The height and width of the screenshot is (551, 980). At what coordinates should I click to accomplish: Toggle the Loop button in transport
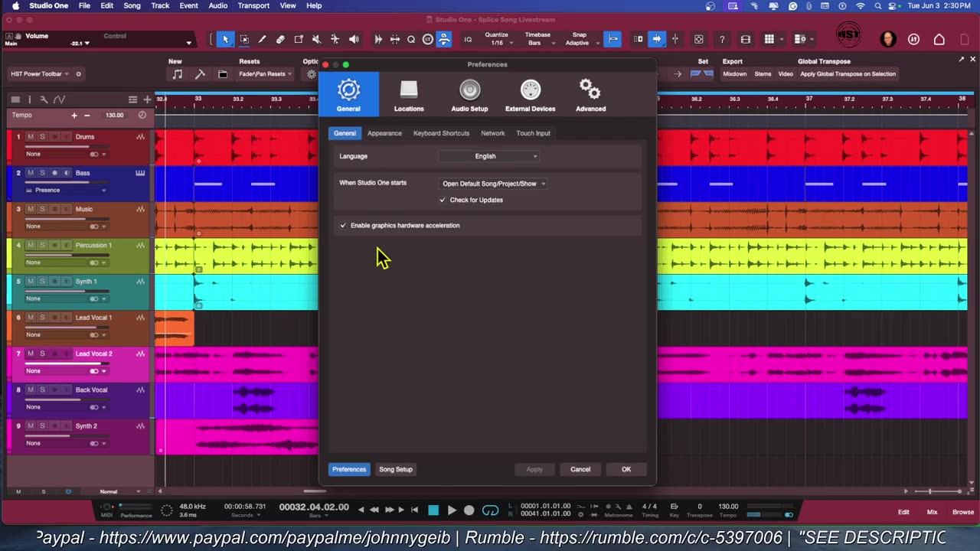491,510
